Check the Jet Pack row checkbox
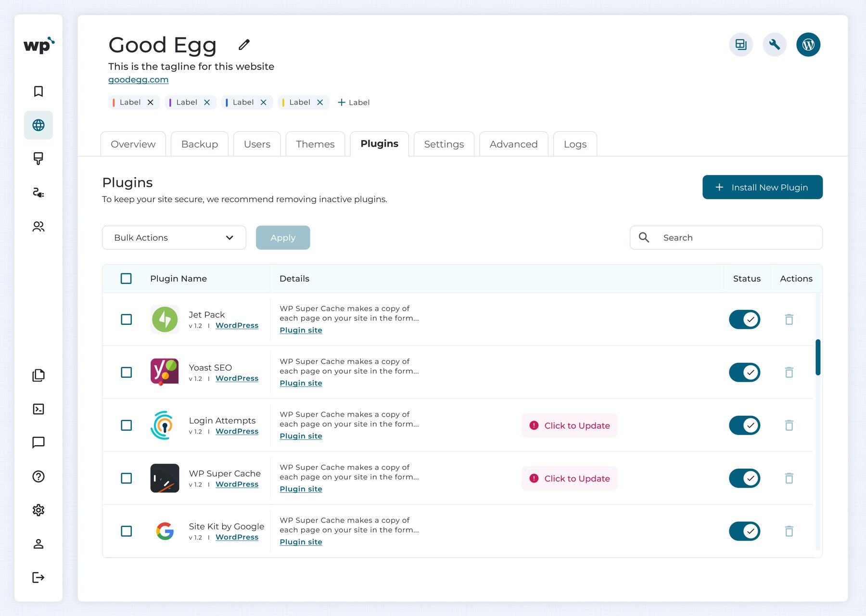Viewport: 866px width, 616px height. tap(126, 320)
